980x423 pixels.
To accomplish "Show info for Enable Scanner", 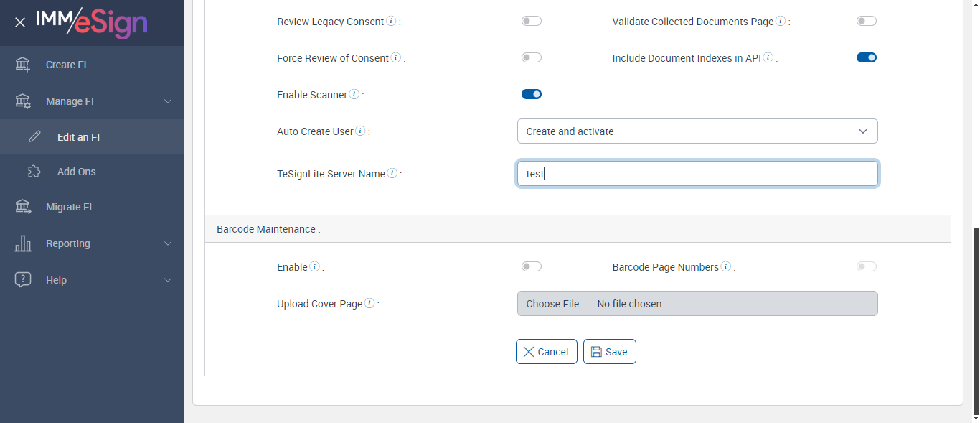I will 354,94.
